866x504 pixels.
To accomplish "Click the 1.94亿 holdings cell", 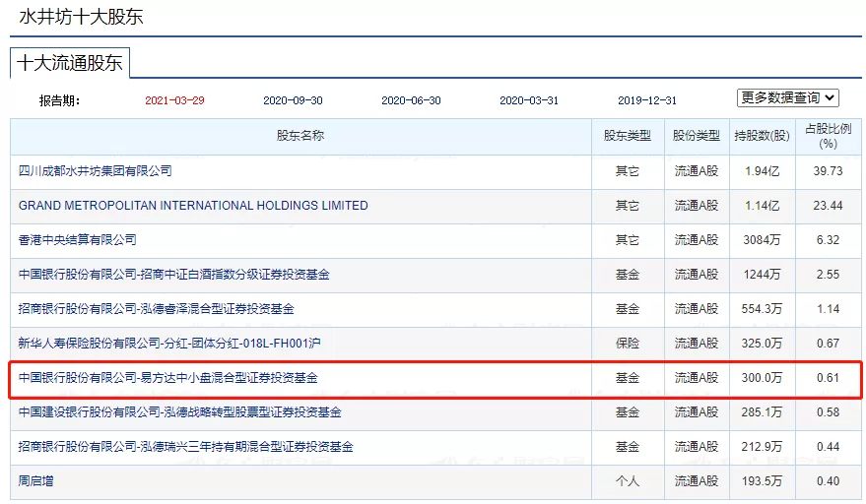I will [763, 171].
